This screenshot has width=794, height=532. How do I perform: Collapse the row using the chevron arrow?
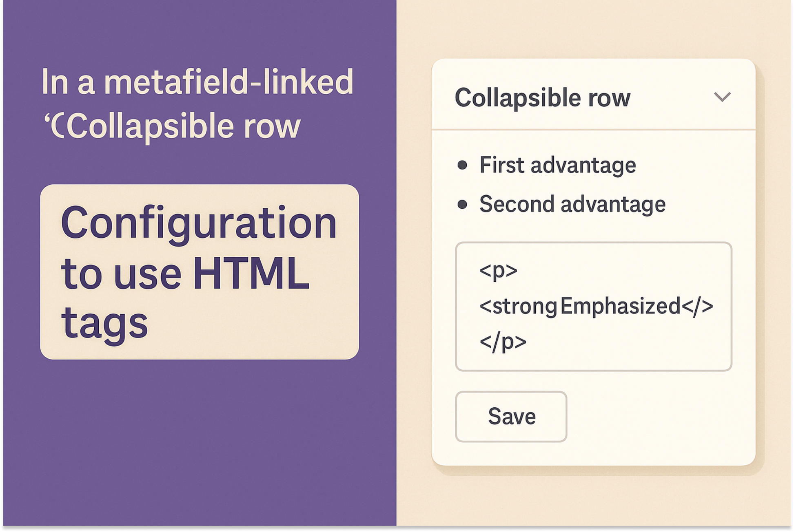pyautogui.click(x=722, y=97)
